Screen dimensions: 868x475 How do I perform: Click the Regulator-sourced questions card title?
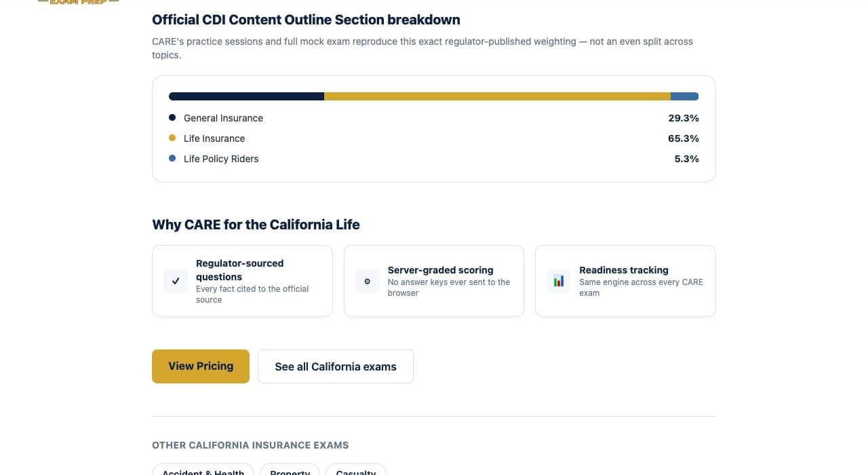point(240,270)
